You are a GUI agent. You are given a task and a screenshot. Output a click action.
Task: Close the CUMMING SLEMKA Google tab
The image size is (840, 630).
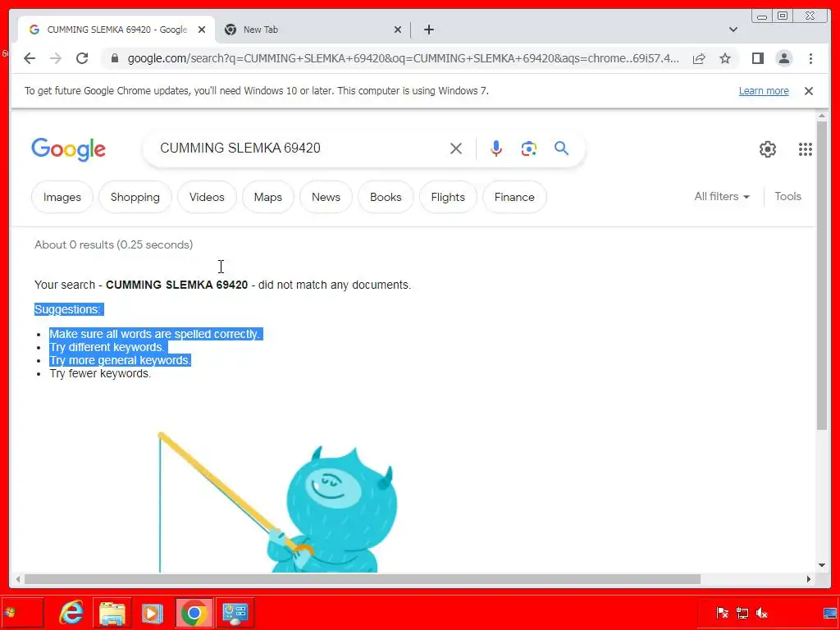pos(202,30)
